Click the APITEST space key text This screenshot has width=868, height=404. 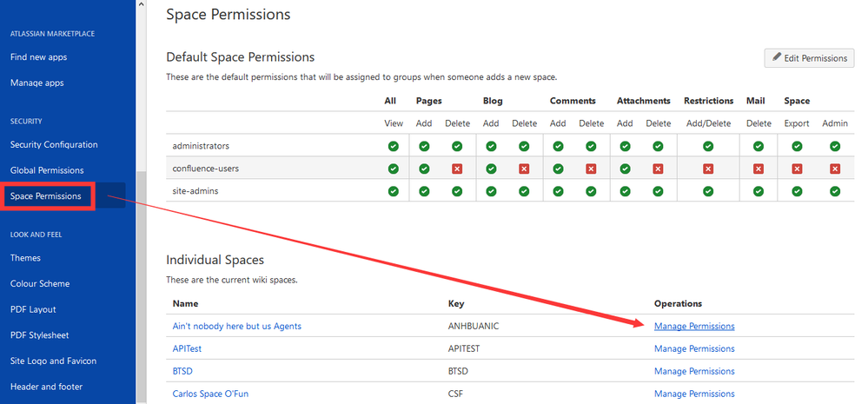pos(464,348)
